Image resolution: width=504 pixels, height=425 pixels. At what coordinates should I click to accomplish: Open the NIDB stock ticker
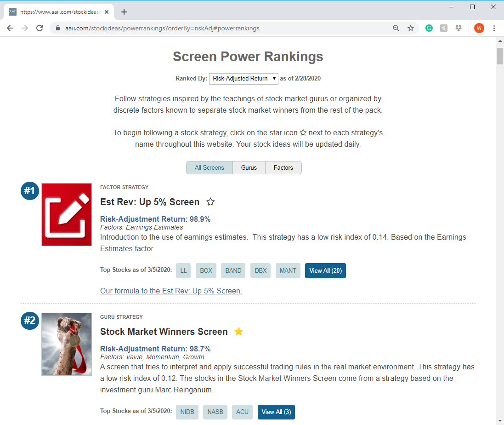(x=187, y=412)
